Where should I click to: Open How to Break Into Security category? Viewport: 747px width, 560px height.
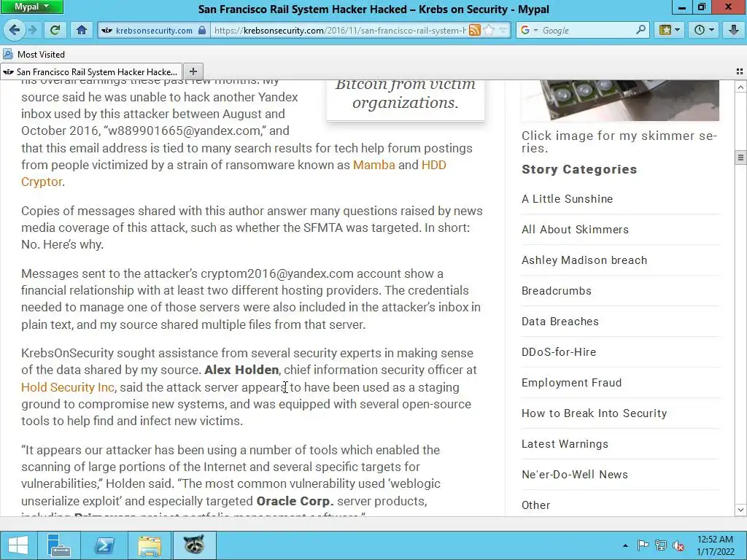tap(594, 413)
